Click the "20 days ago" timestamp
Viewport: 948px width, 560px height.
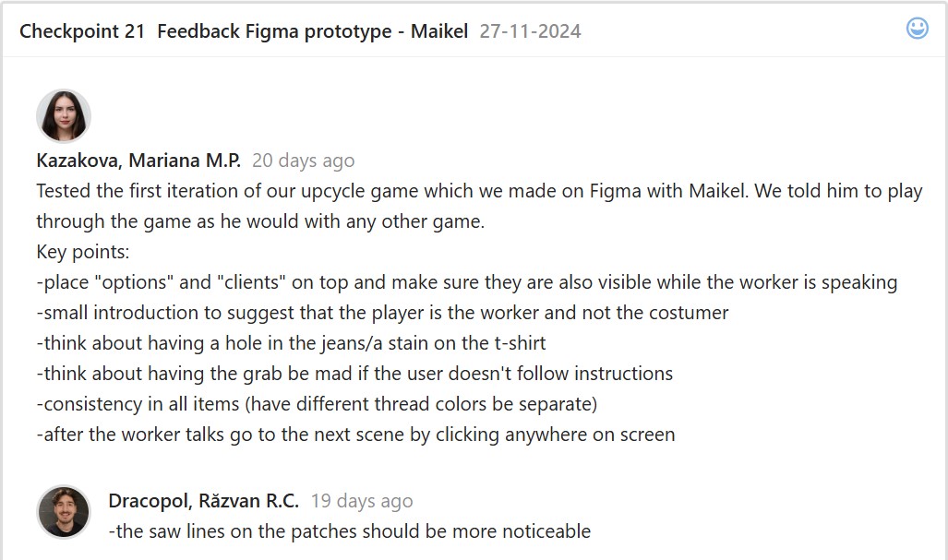click(x=303, y=161)
